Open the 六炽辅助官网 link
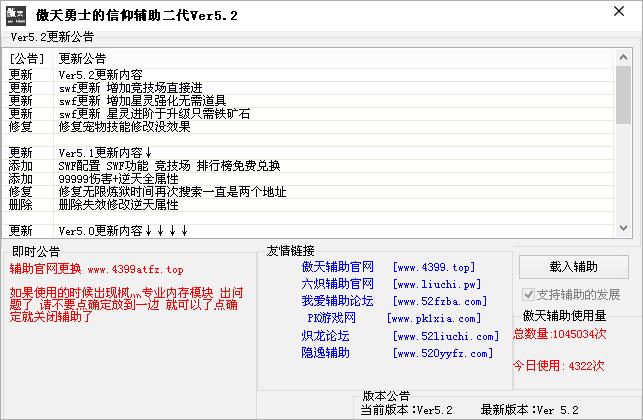Image resolution: width=643 pixels, height=420 pixels. (337, 284)
